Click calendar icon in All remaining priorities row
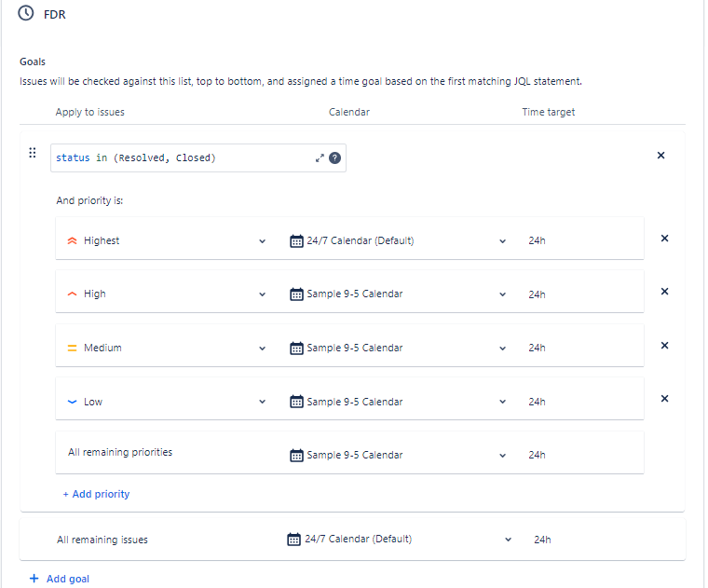Screen dimensions: 708x588 click(x=296, y=456)
